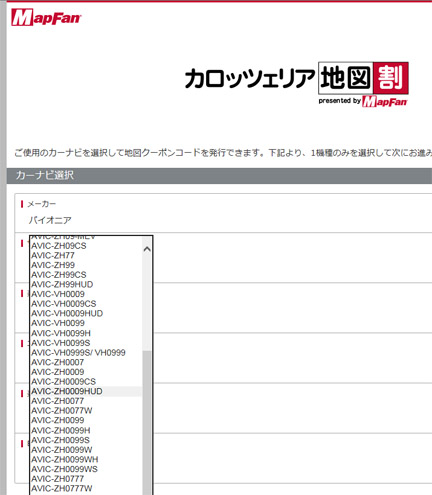Pick the AVIC-ZH0077 option

tap(86, 401)
